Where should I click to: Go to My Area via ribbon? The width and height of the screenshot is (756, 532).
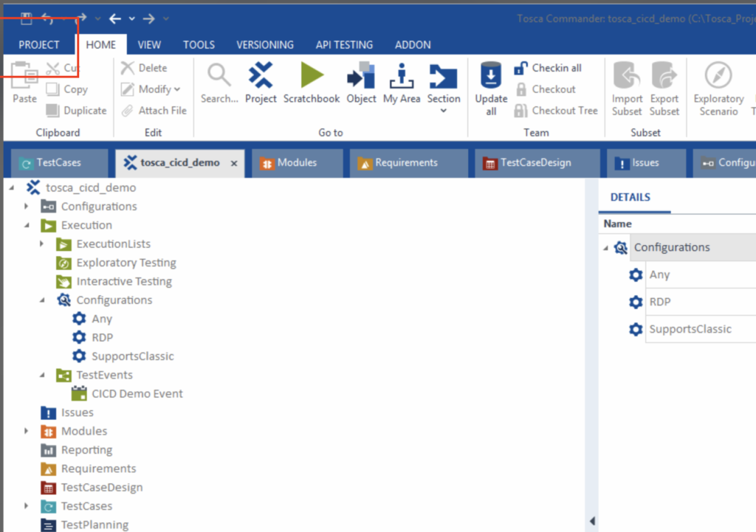(x=402, y=83)
